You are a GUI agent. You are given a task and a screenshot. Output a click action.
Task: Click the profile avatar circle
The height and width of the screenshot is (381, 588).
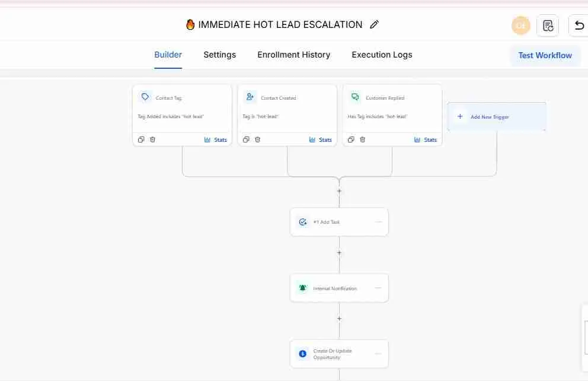tap(520, 26)
